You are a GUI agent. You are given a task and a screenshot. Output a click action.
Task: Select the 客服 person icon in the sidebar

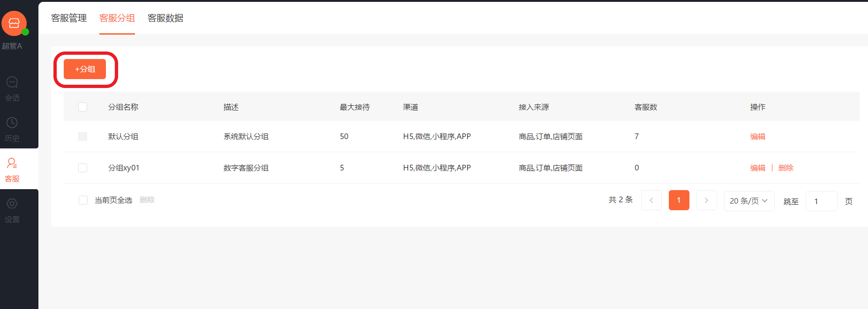pos(12,163)
